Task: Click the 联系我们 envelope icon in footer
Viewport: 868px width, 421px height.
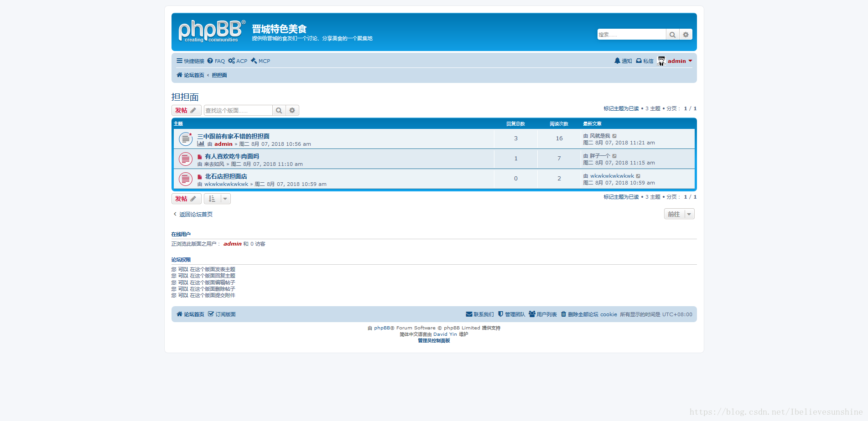Action: 469,314
